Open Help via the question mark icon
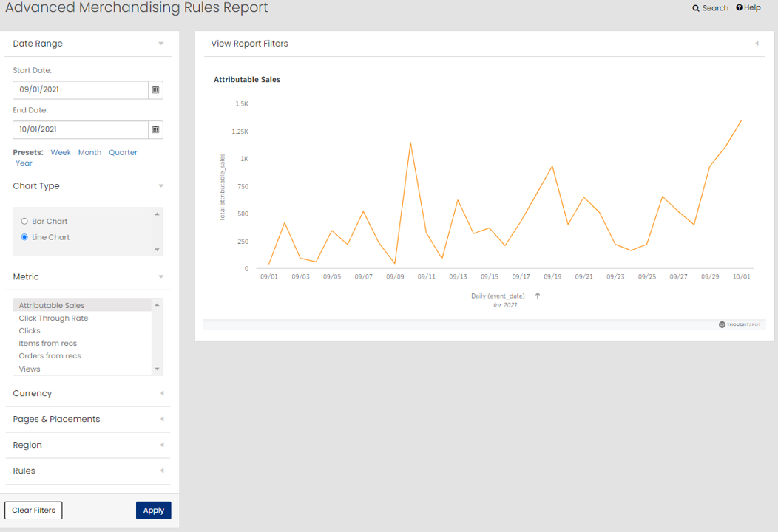 pyautogui.click(x=740, y=7)
